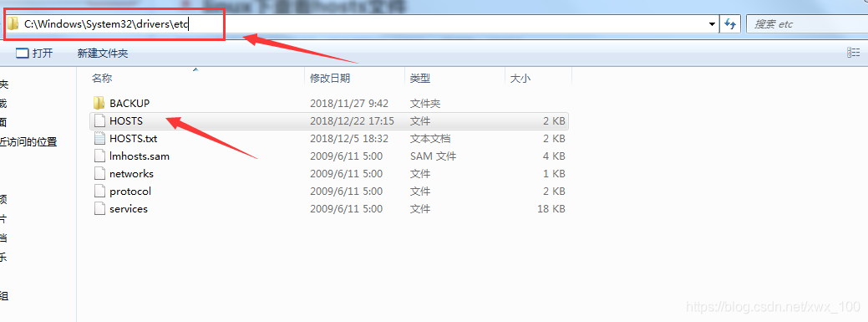The height and width of the screenshot is (322, 868).
Task: Click the HOSTS file name
Action: point(126,120)
